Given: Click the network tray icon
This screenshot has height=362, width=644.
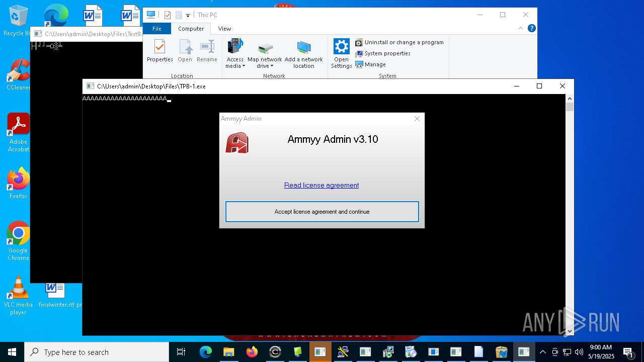Looking at the screenshot, I should coord(567,352).
